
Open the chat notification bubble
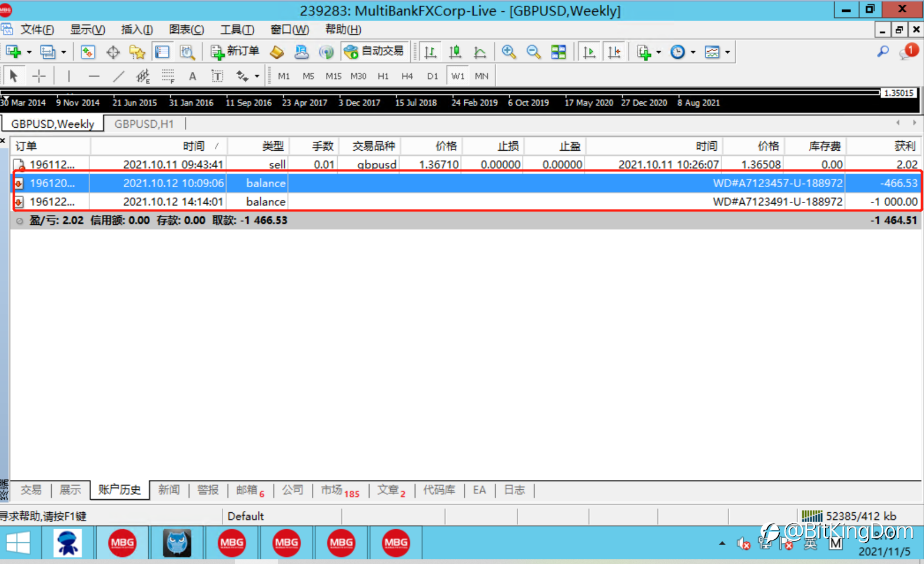[x=908, y=52]
